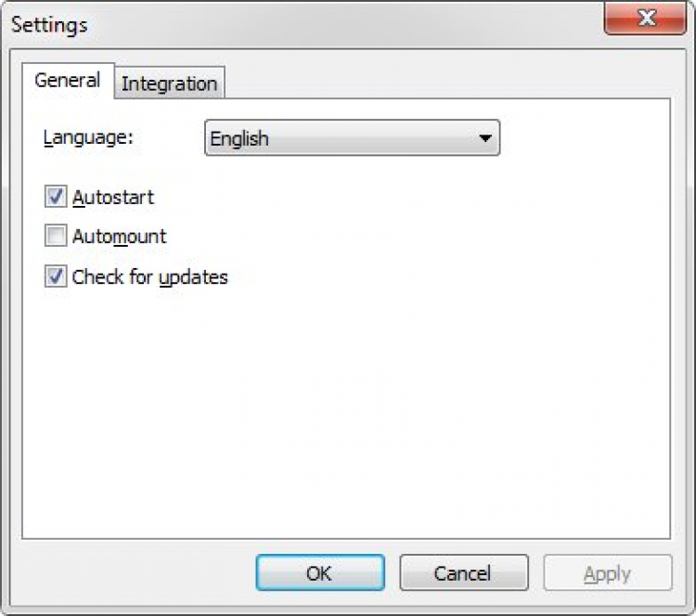Image resolution: width=696 pixels, height=616 pixels.
Task: Switch to the Integration tab
Action: pos(169,83)
